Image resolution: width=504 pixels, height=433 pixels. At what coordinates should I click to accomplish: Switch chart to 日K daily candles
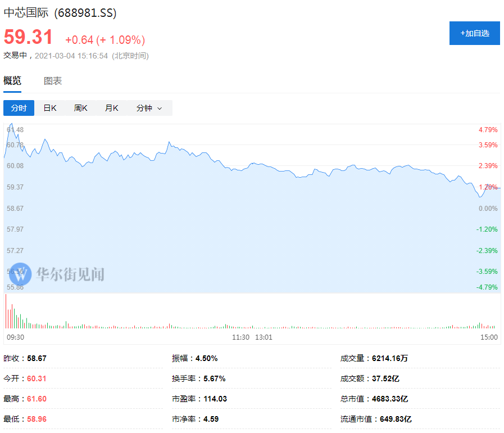pos(50,108)
